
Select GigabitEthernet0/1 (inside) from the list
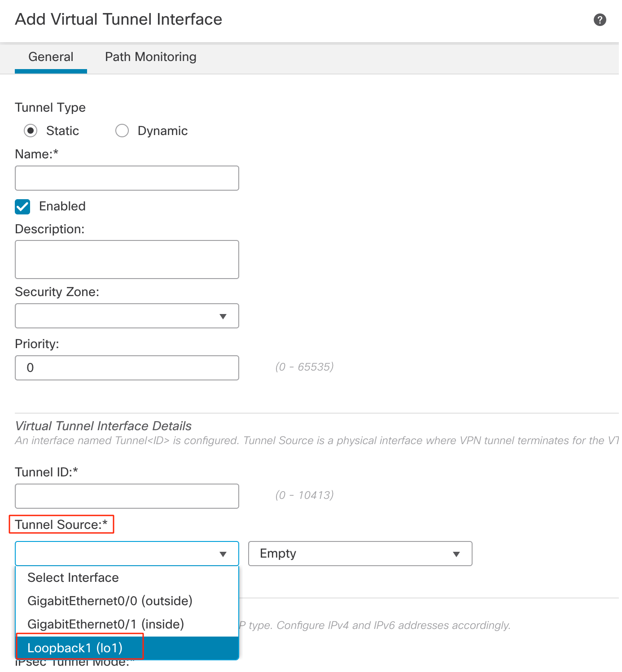[106, 624]
